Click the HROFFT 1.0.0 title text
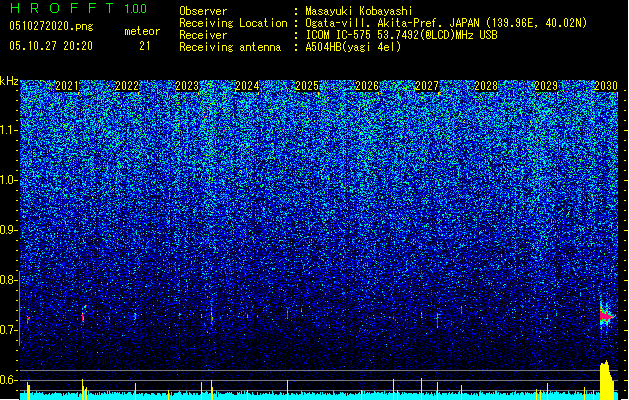Image resolution: width=629 pixels, height=400 pixels. point(78,8)
